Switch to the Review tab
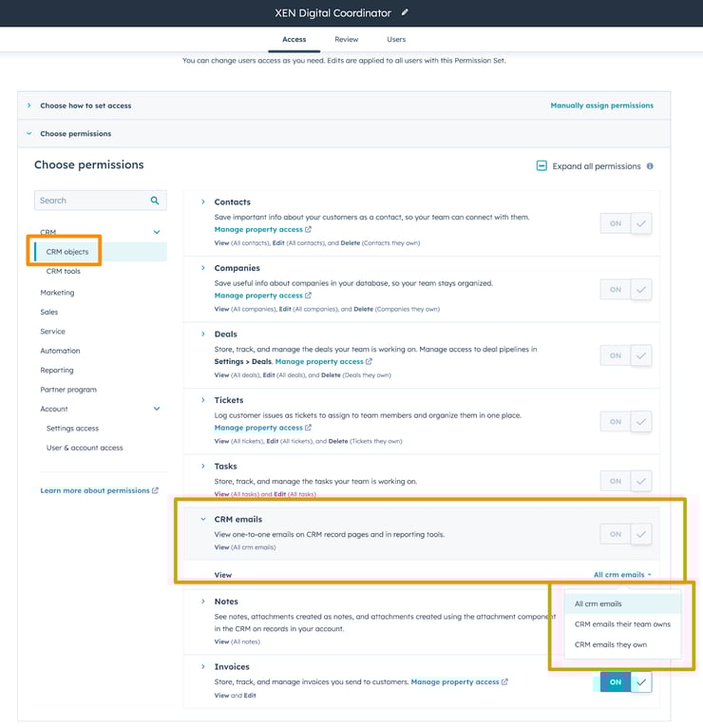Screen dimensions: 703x728 (346, 40)
